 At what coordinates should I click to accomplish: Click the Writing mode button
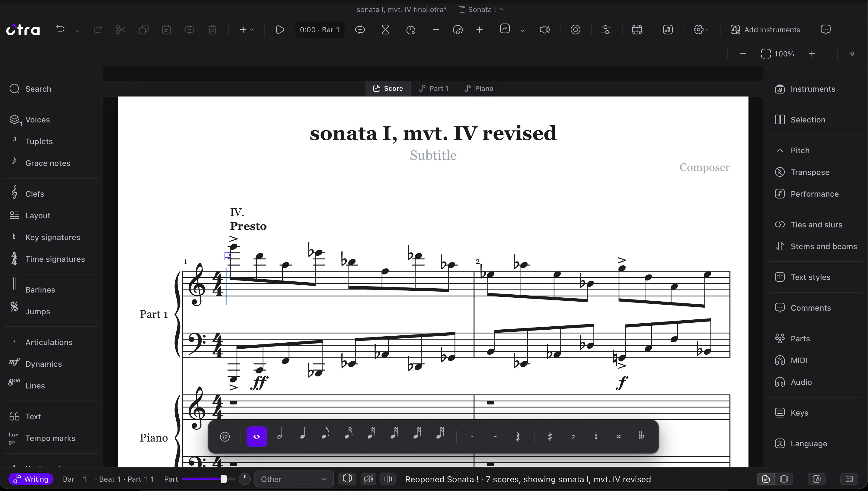pos(31,479)
